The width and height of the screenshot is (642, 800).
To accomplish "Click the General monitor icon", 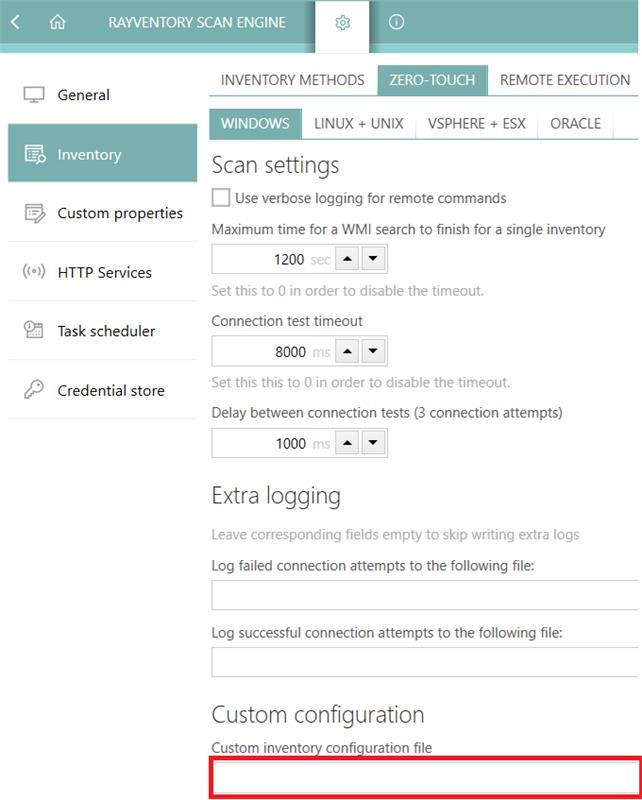I will click(x=34, y=95).
